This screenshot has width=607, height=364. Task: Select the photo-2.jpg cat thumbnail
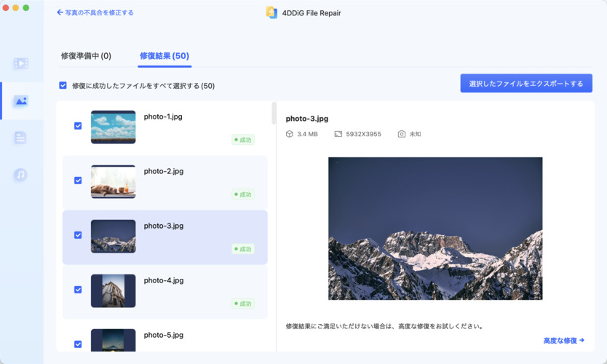[x=113, y=181]
